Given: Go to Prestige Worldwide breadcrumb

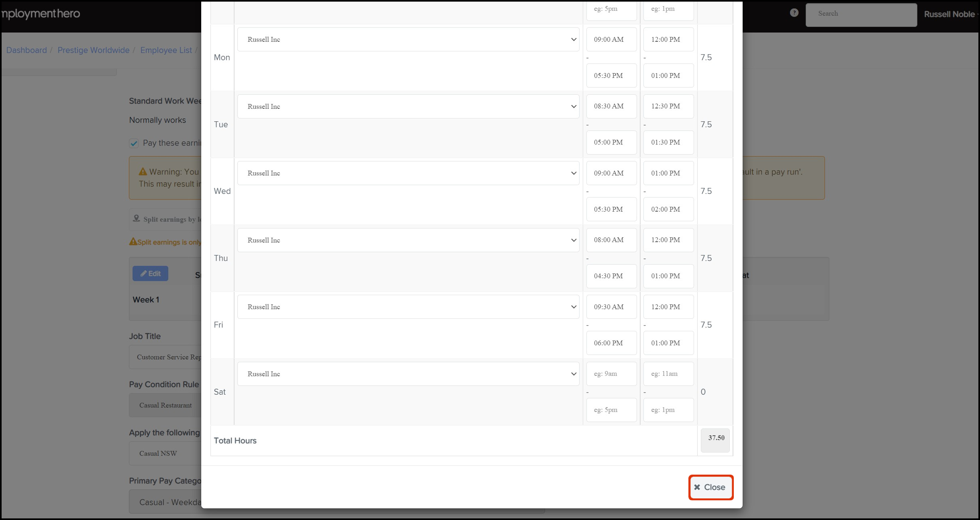Looking at the screenshot, I should tap(93, 50).
